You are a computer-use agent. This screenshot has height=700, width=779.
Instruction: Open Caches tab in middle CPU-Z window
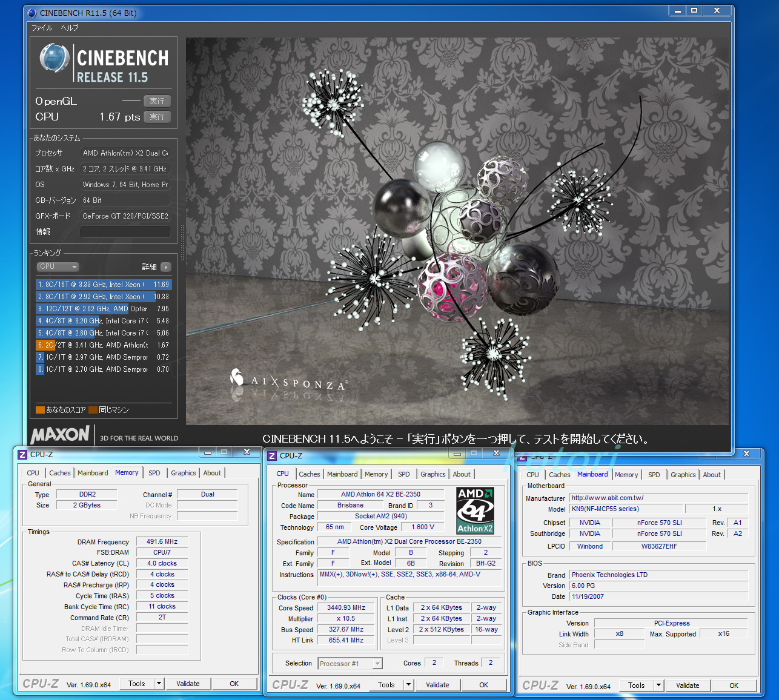pos(310,474)
